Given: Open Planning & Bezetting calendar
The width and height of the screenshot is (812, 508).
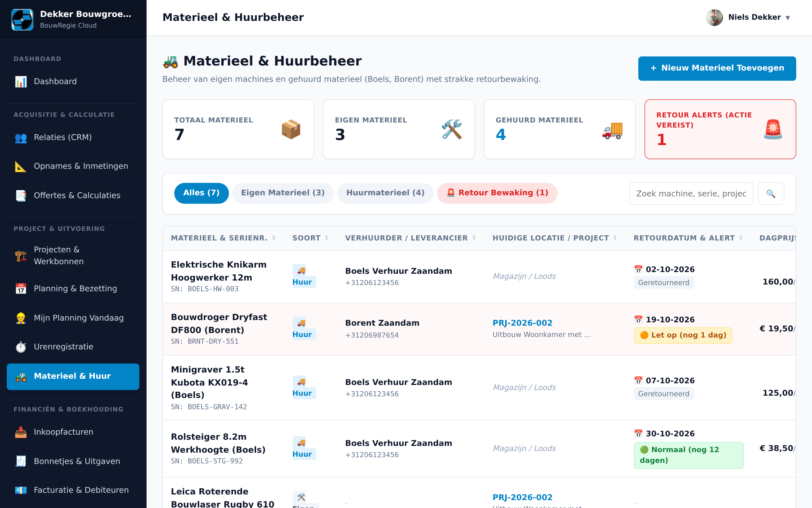Looking at the screenshot, I should pos(73,289).
